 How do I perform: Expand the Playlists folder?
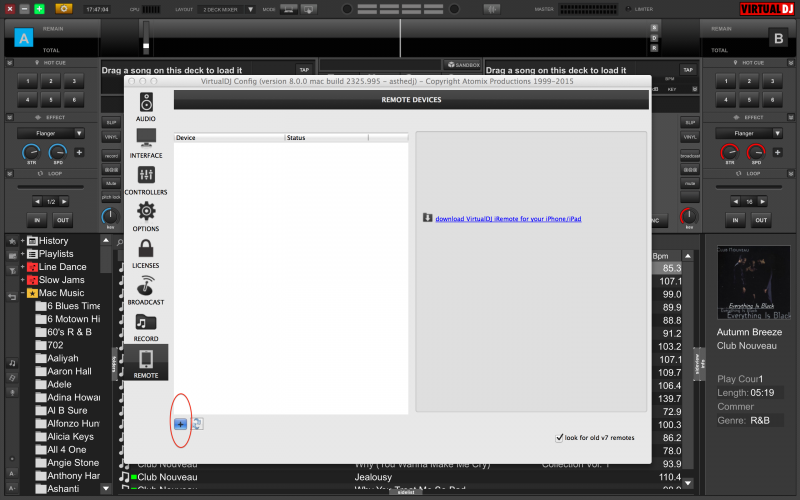tap(22, 254)
